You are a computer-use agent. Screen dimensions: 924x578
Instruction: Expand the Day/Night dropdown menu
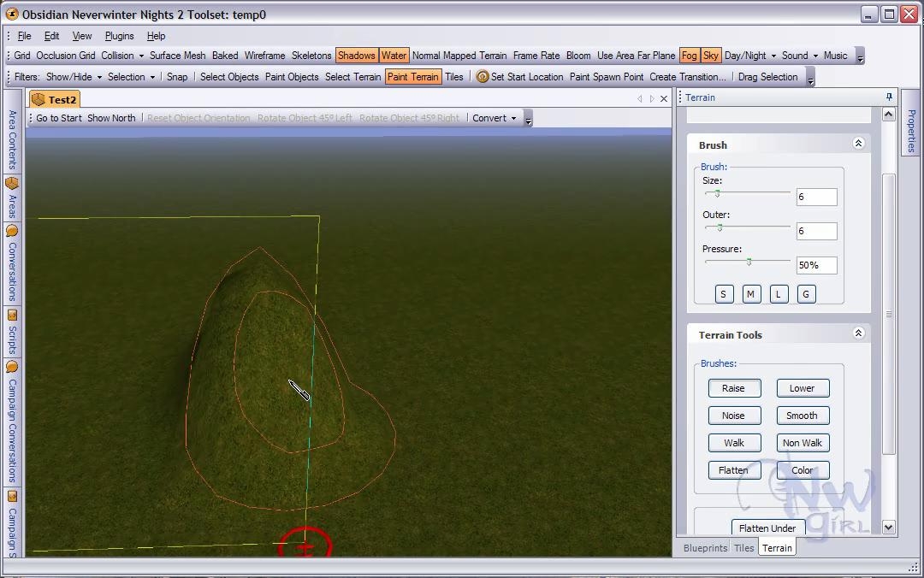click(x=750, y=56)
